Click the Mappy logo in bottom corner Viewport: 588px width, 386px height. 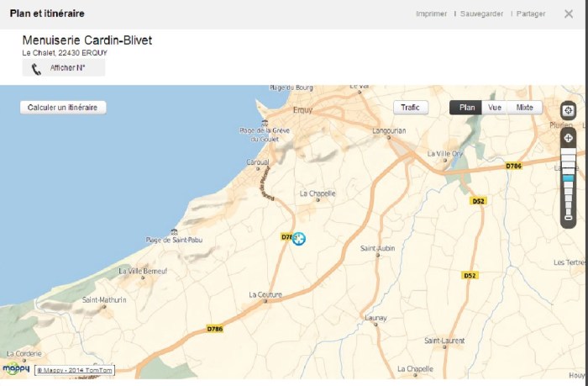[x=16, y=368]
